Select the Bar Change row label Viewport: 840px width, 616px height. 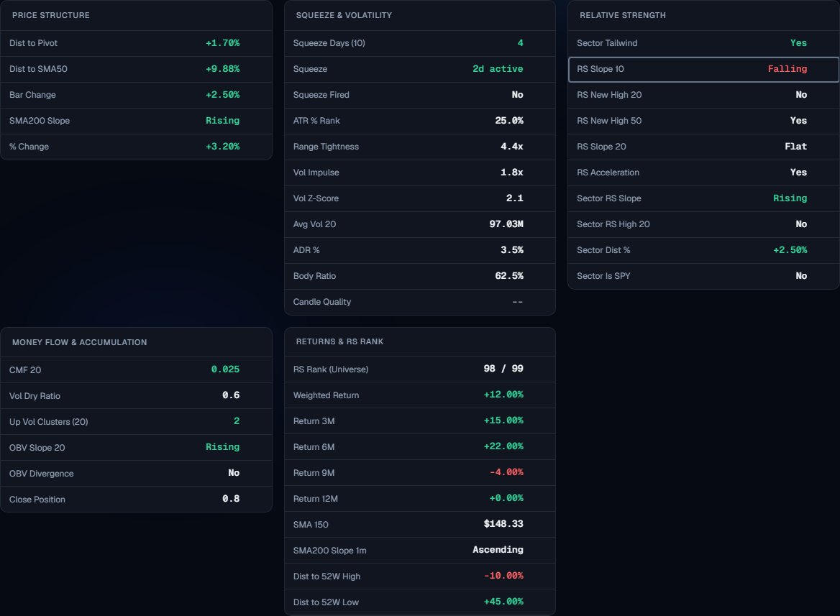tap(32, 95)
